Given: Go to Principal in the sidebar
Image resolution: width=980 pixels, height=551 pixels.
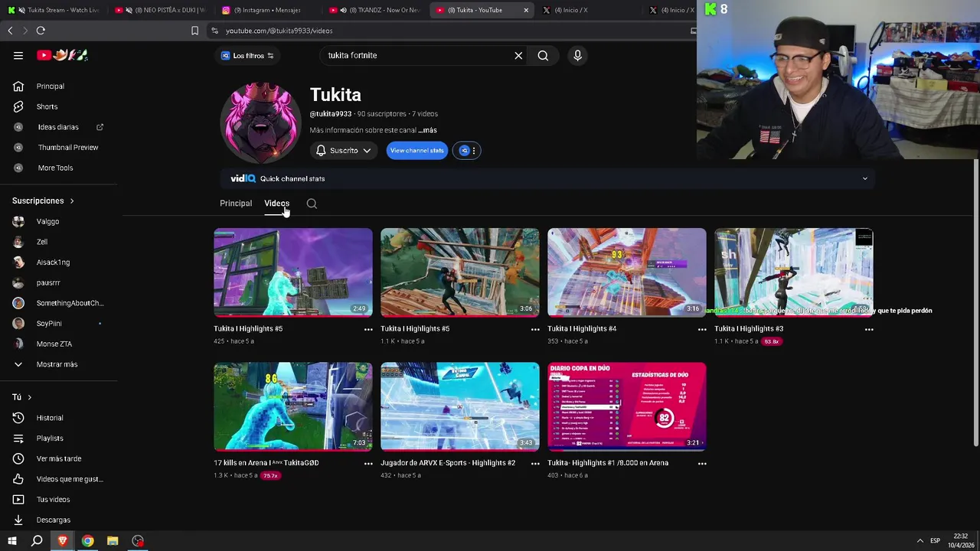Looking at the screenshot, I should (x=51, y=86).
